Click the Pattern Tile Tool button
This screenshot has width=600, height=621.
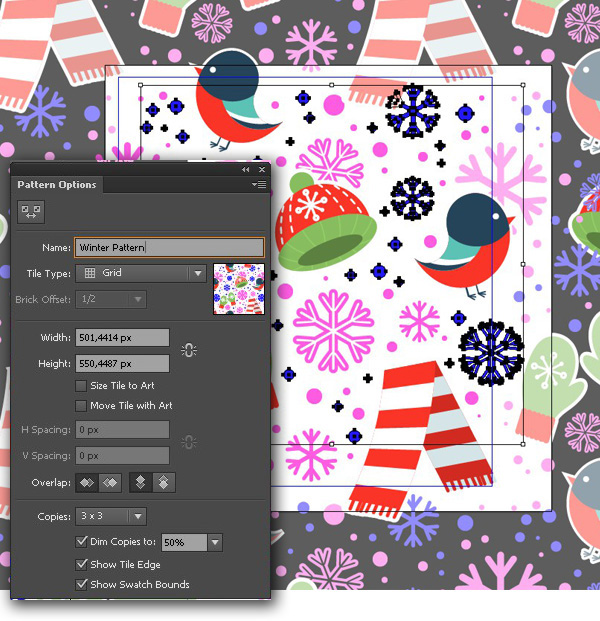coord(30,211)
